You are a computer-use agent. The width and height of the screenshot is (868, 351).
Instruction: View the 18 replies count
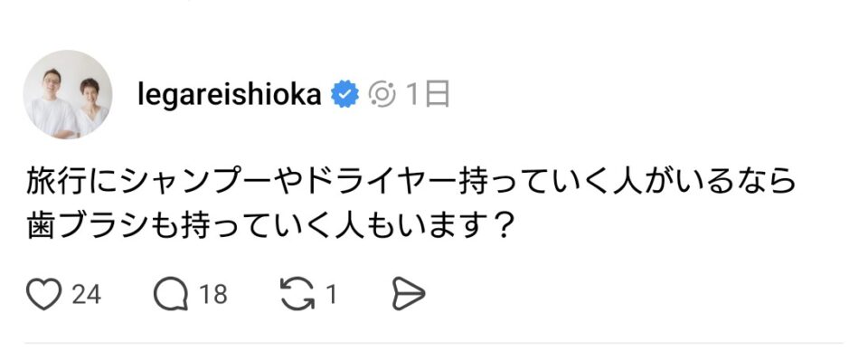(213, 295)
